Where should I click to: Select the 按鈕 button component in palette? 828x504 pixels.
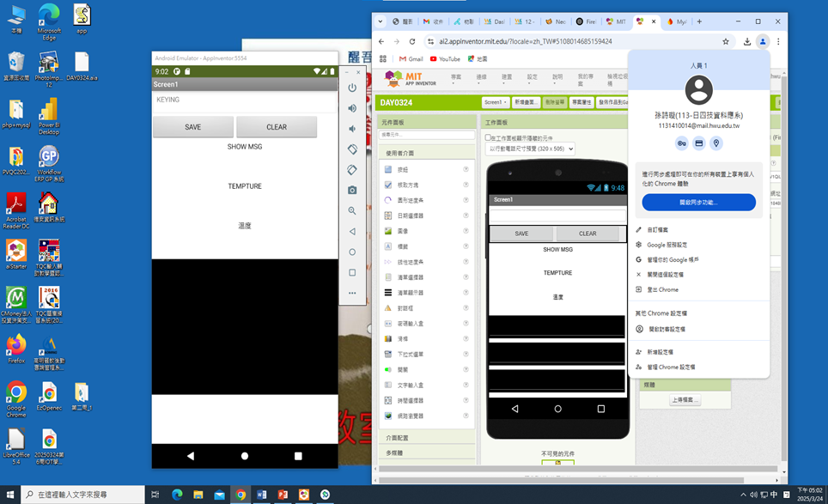click(x=404, y=169)
